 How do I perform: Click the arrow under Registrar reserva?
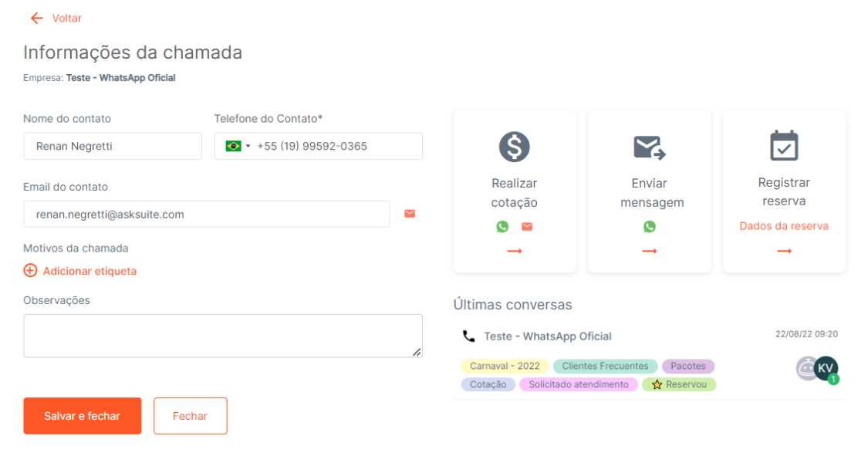pos(784,252)
